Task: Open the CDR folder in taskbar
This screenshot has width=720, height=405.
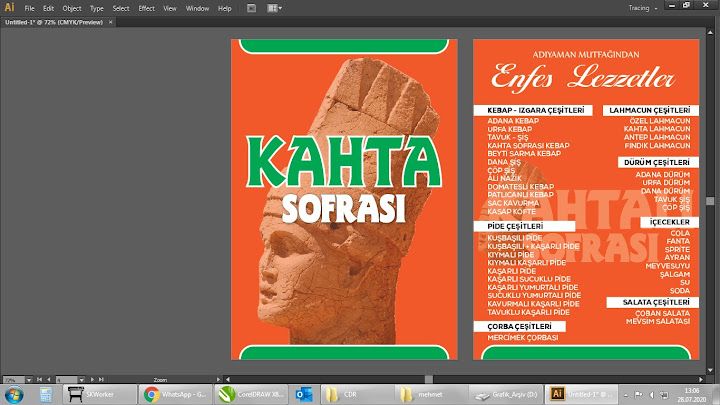Action: pos(357,394)
